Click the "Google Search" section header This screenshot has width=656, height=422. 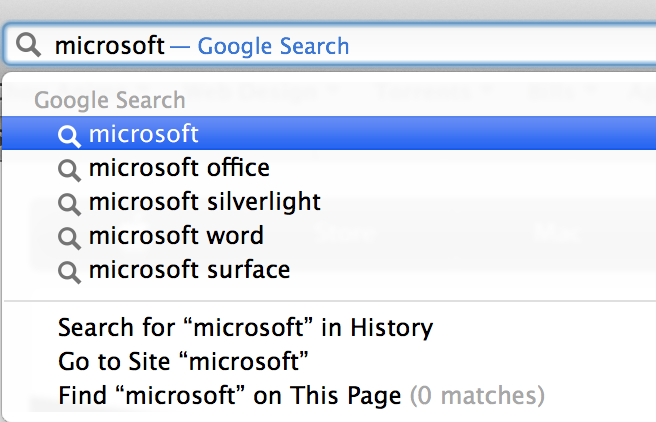click(x=110, y=100)
